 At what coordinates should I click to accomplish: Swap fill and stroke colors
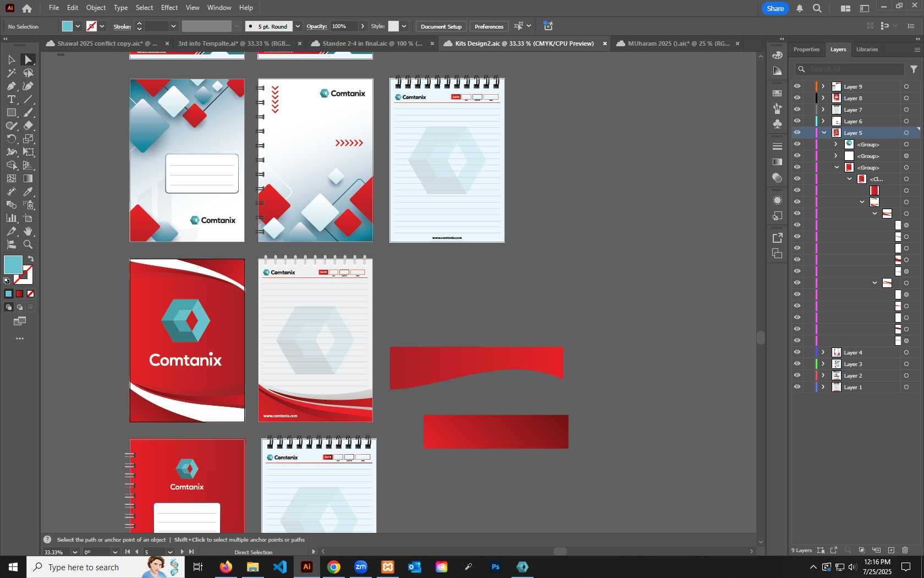pos(31,259)
